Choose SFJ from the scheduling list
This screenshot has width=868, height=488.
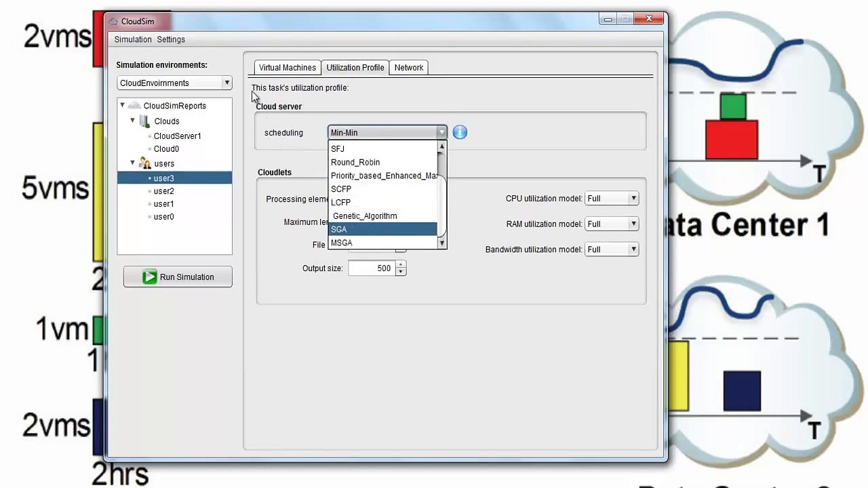coord(383,148)
